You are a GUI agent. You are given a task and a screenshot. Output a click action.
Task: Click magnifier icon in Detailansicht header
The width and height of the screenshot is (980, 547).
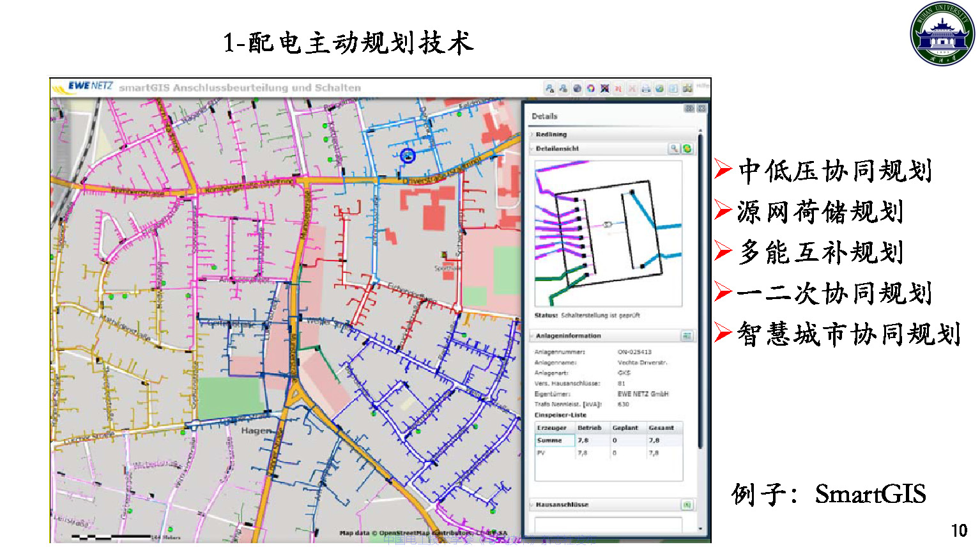(x=674, y=148)
